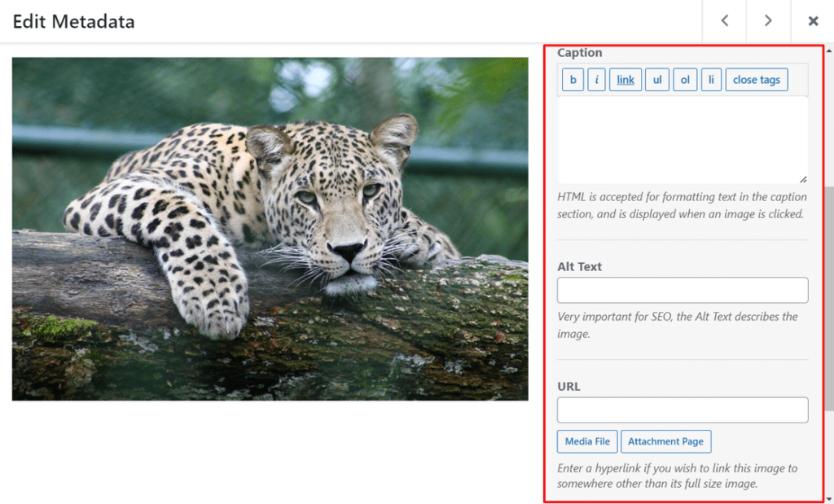834x504 pixels.
Task: Insert an unordered list with the ul button
Action: [x=656, y=79]
